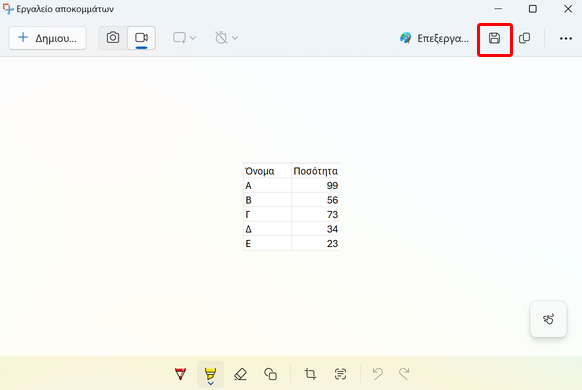
Task: Click the Snipping Tool app icon in title bar
Action: click(x=7, y=9)
